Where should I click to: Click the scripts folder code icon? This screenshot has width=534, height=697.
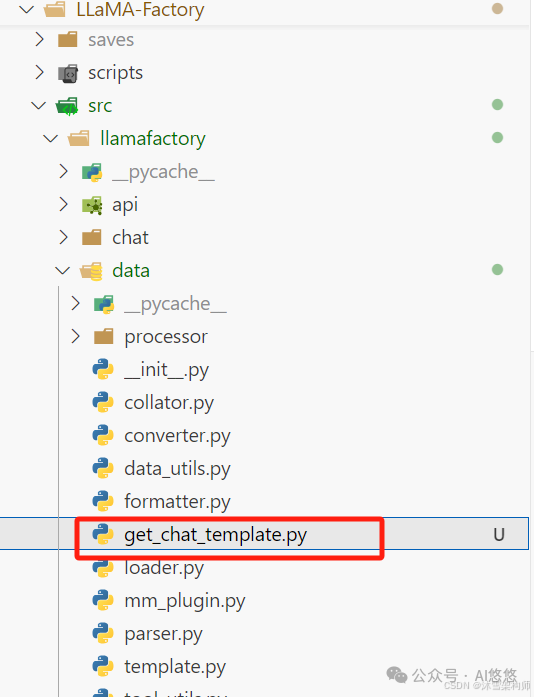click(x=68, y=73)
